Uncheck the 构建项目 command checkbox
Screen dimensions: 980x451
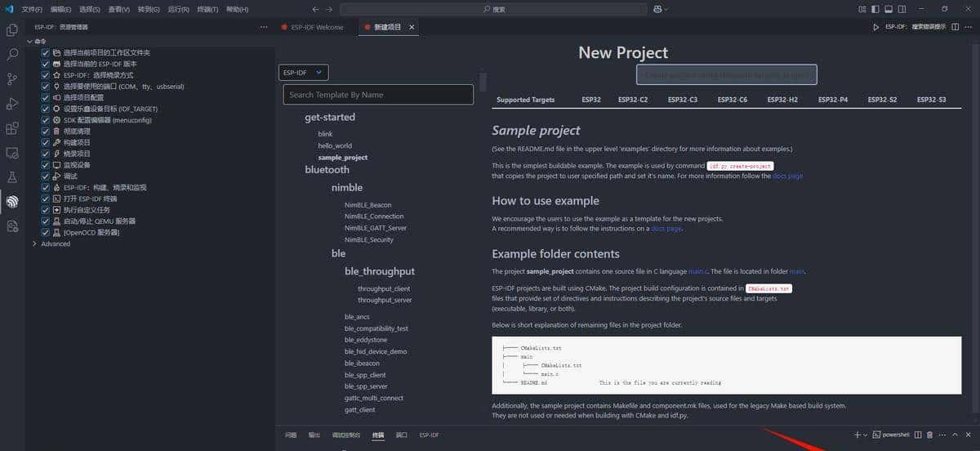46,142
